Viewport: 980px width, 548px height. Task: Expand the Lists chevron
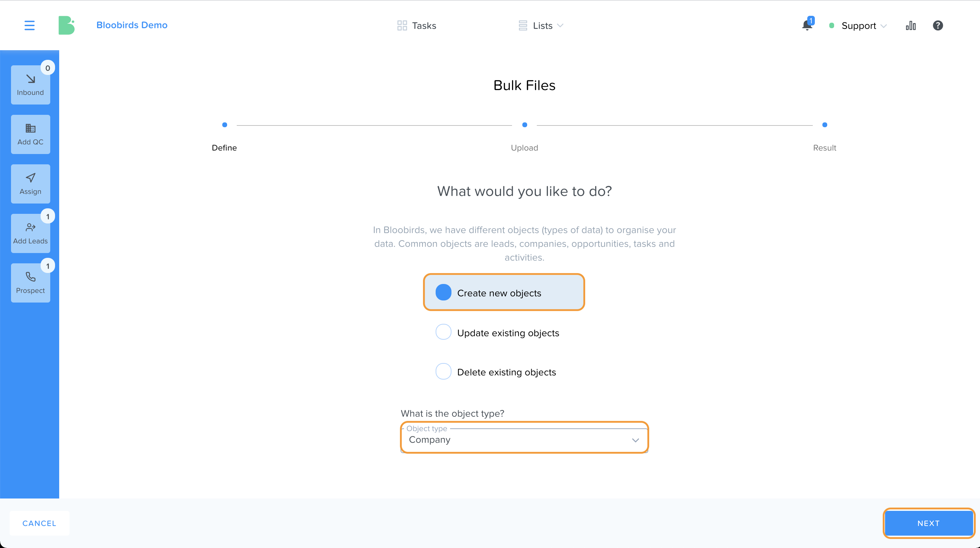(x=560, y=25)
